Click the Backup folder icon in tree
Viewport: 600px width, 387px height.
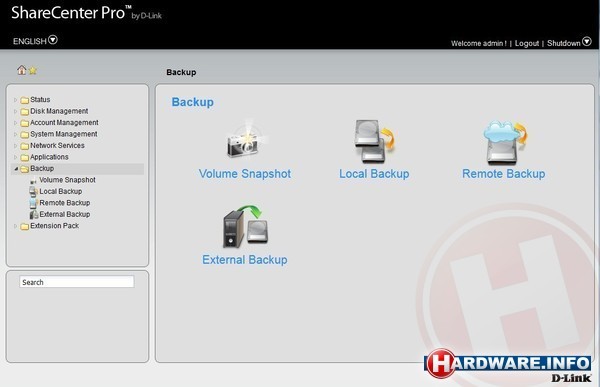24,169
